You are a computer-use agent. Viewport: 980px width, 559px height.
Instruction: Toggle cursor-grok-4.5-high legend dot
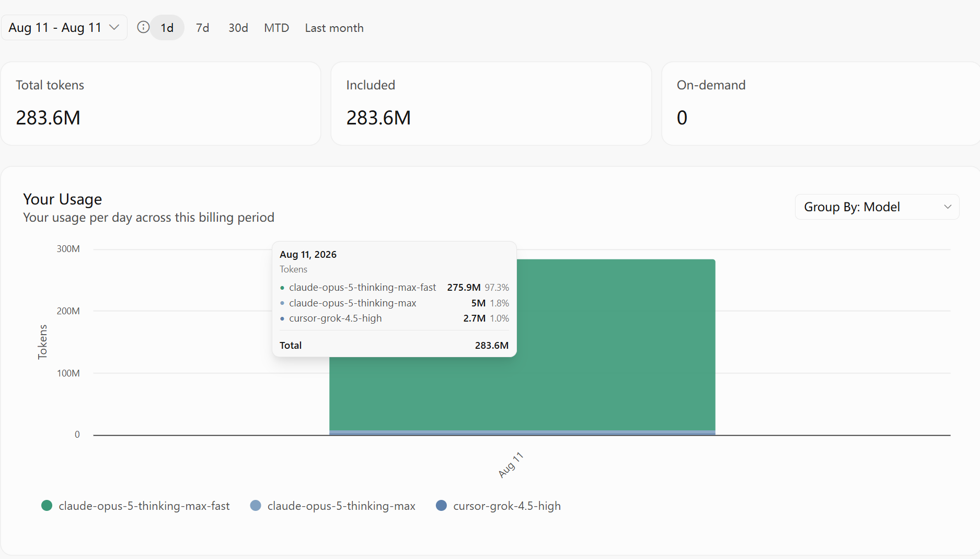coord(441,506)
